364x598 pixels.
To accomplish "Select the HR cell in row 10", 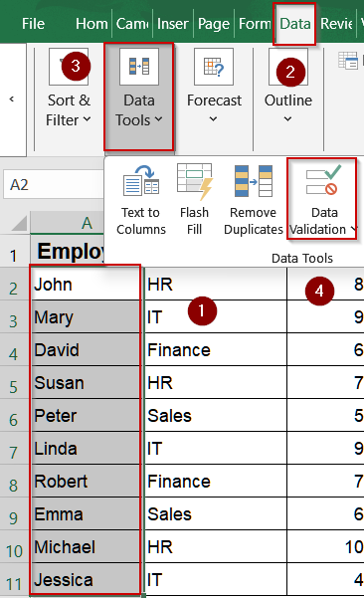I will pos(216,546).
